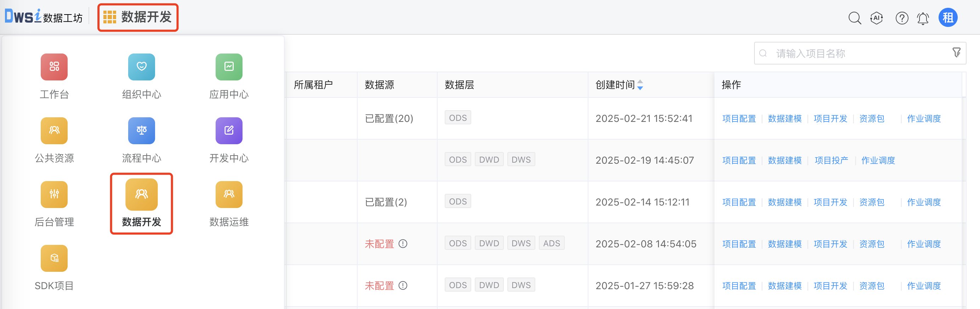980x309 pixels.
Task: Sort by 创建时间 column arrows
Action: (x=640, y=85)
